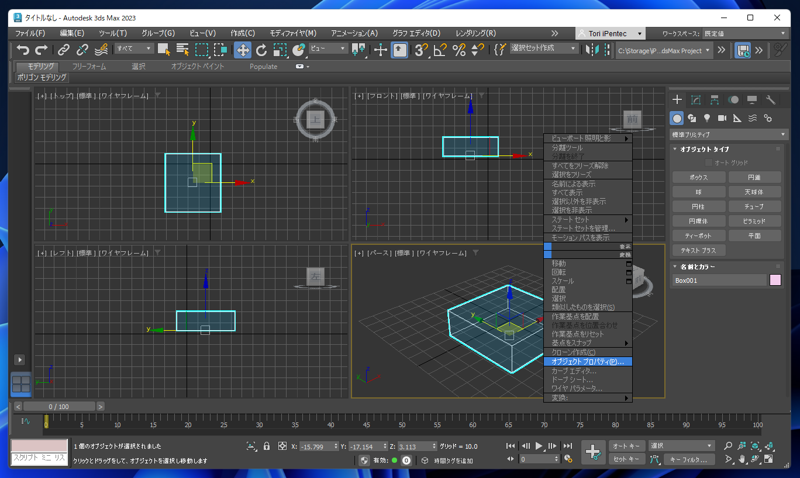Image resolution: width=800 pixels, height=478 pixels.
Task: Open the 編集(E) menu
Action: coord(72,33)
